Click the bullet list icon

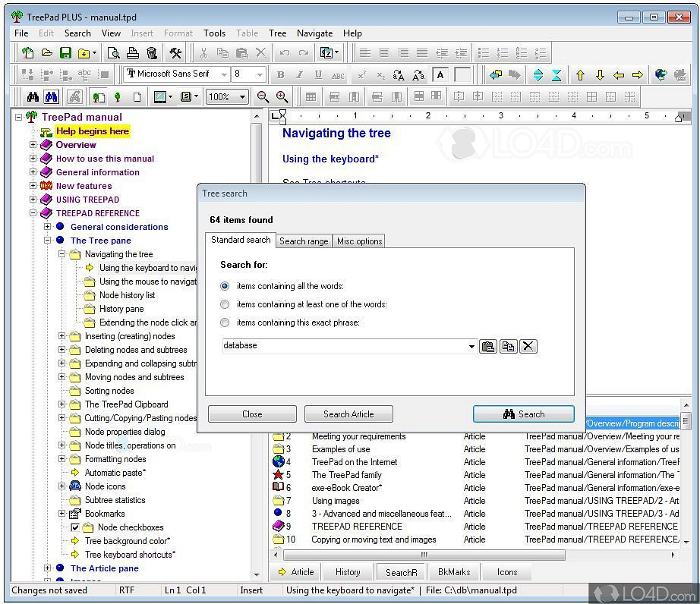coord(484,53)
